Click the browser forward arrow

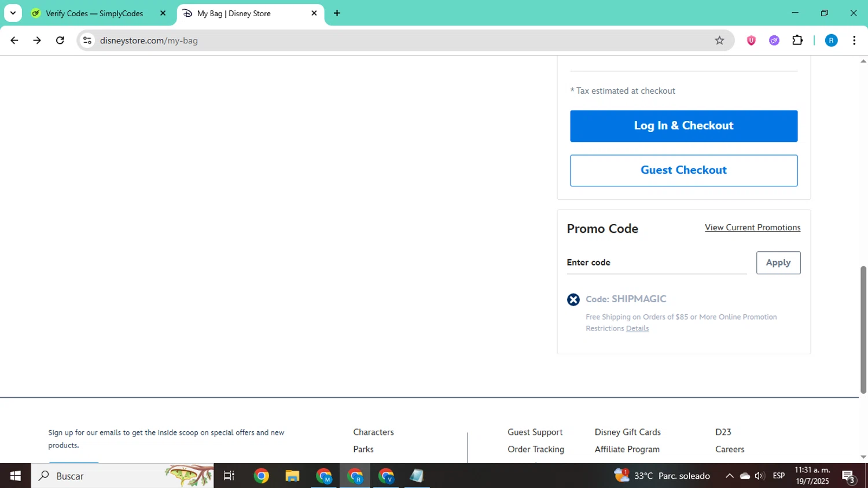pyautogui.click(x=37, y=41)
